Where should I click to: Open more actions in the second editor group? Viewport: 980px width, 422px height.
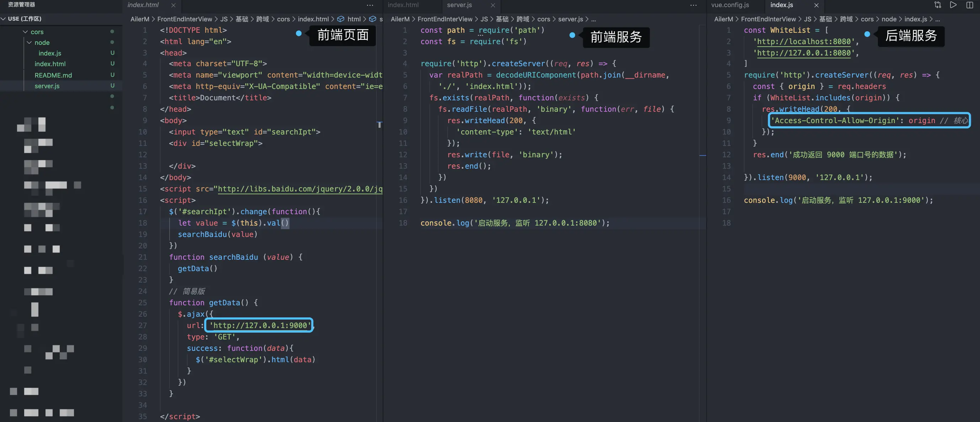pyautogui.click(x=693, y=5)
